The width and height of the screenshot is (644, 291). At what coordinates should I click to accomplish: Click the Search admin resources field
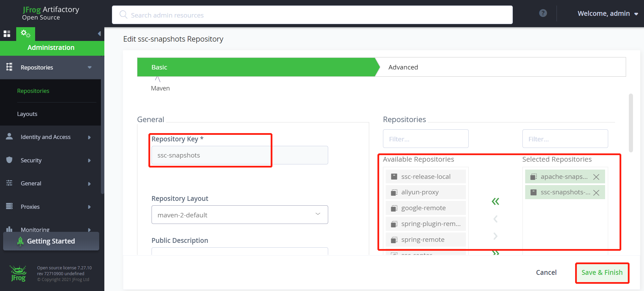[312, 15]
